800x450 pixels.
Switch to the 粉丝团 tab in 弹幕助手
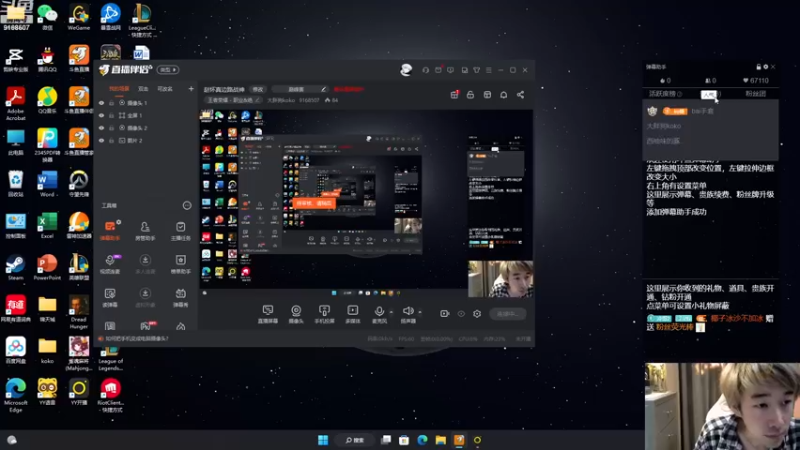(x=755, y=94)
